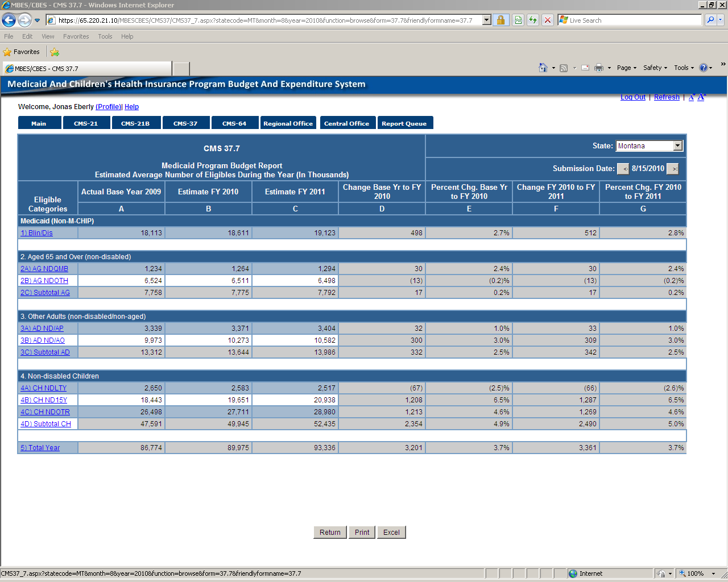This screenshot has height=582, width=728.
Task: Open the State dropdown showing Montana
Action: (x=649, y=146)
